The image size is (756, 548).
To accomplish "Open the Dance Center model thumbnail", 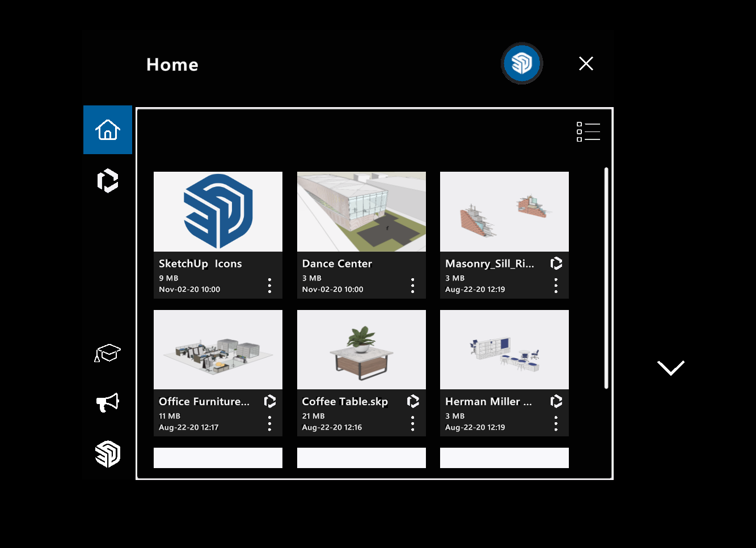I will click(x=361, y=211).
